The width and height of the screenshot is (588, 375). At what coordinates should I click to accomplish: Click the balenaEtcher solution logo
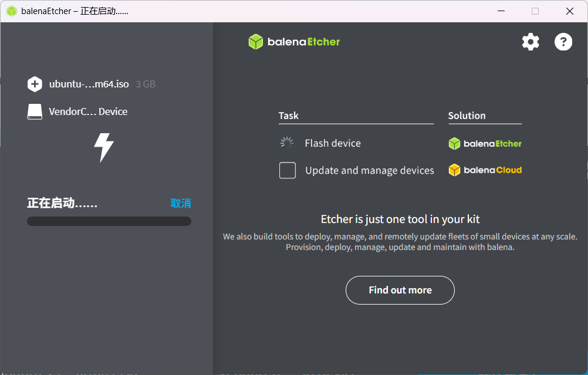485,143
